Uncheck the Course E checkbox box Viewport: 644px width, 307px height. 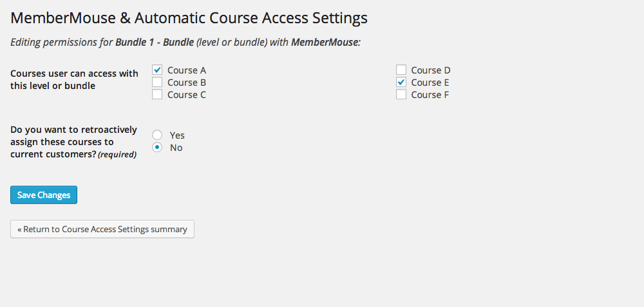tap(401, 83)
